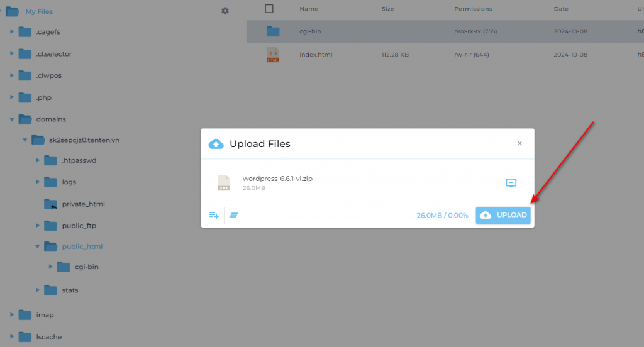This screenshot has width=644, height=347.
Task: Click the clear list icon in dialog
Action: [234, 215]
